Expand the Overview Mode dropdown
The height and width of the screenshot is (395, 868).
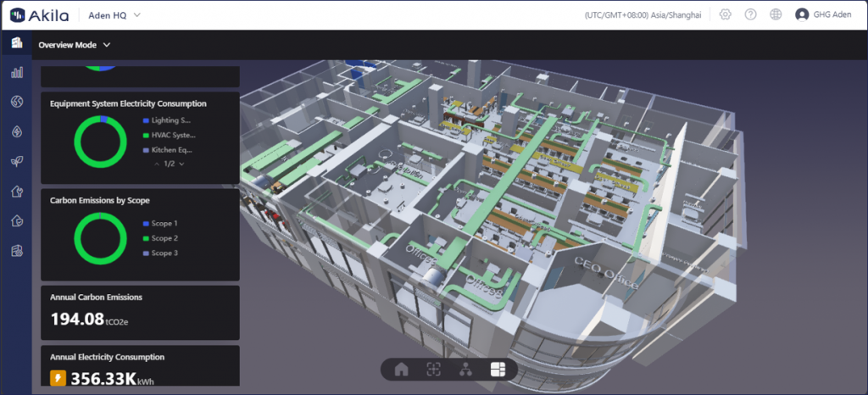pyautogui.click(x=75, y=45)
